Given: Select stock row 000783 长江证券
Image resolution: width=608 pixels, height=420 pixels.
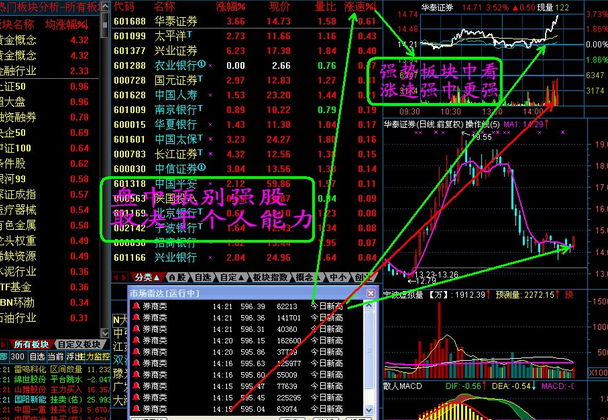Looking at the screenshot, I should click(245, 154).
